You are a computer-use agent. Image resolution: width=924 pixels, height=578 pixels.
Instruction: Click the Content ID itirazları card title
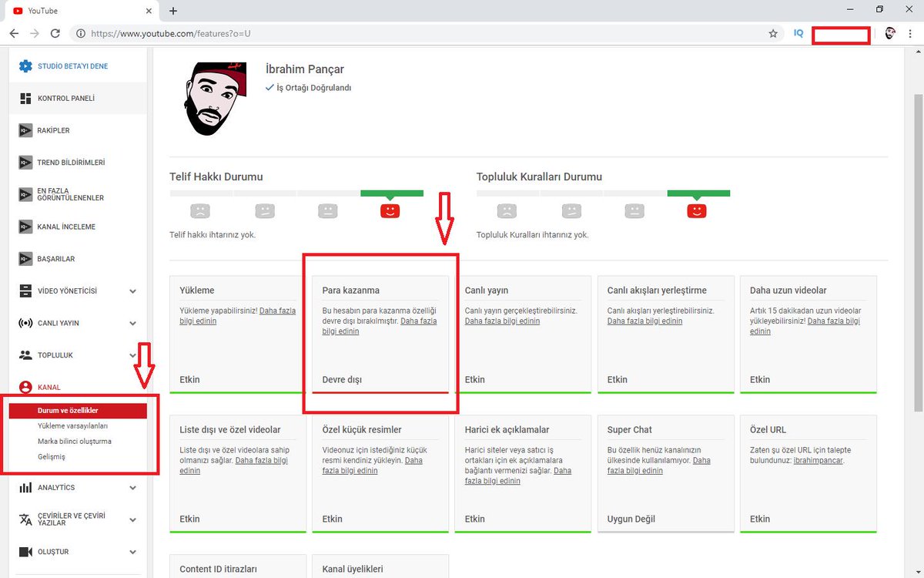[x=218, y=570]
